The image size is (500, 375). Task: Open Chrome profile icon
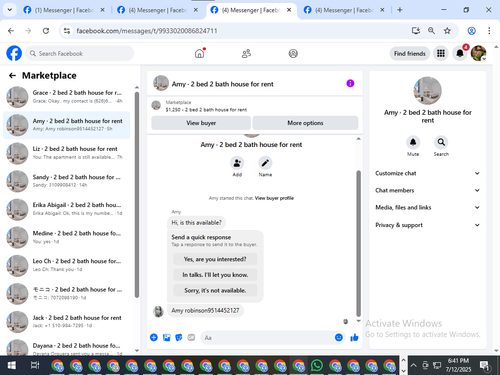(471, 31)
